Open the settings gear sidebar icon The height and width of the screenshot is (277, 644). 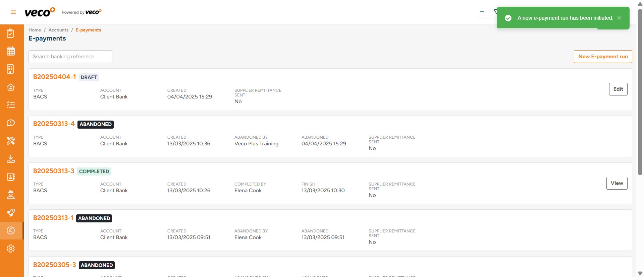(11, 249)
